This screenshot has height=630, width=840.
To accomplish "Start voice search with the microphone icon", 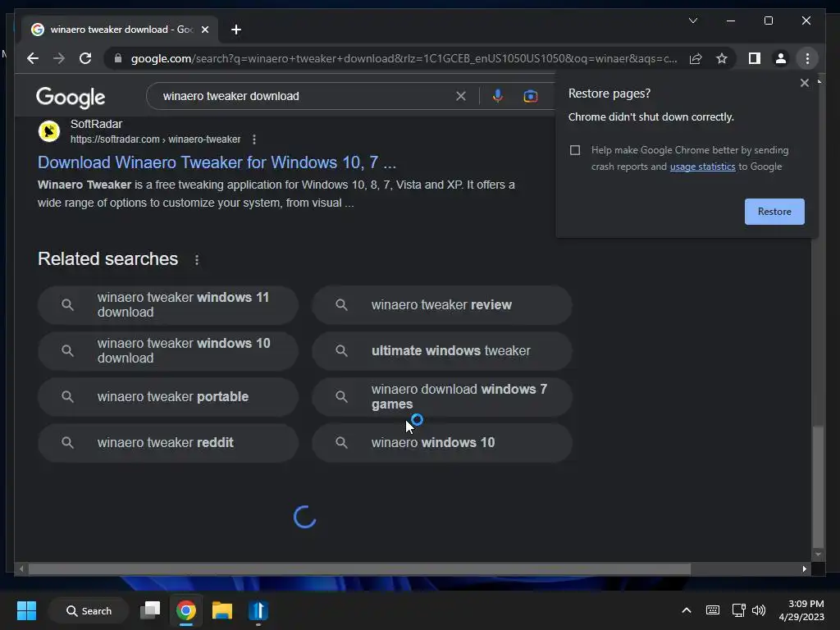I will coord(498,96).
